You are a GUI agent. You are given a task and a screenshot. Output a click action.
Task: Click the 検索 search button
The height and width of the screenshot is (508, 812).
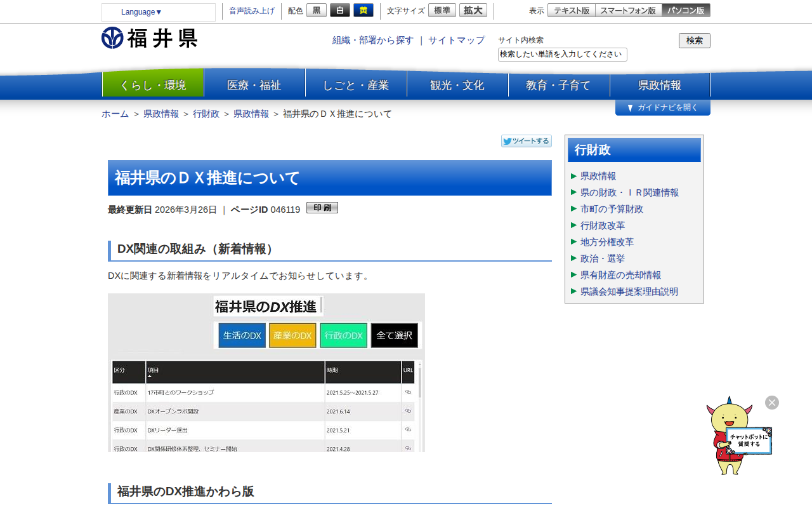point(694,41)
